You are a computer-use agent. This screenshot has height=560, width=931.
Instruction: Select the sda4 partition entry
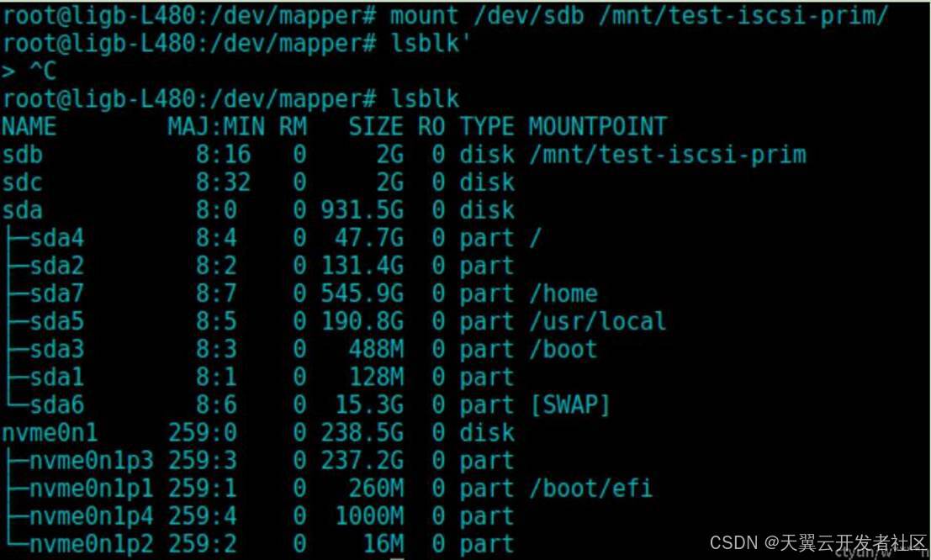[56, 238]
